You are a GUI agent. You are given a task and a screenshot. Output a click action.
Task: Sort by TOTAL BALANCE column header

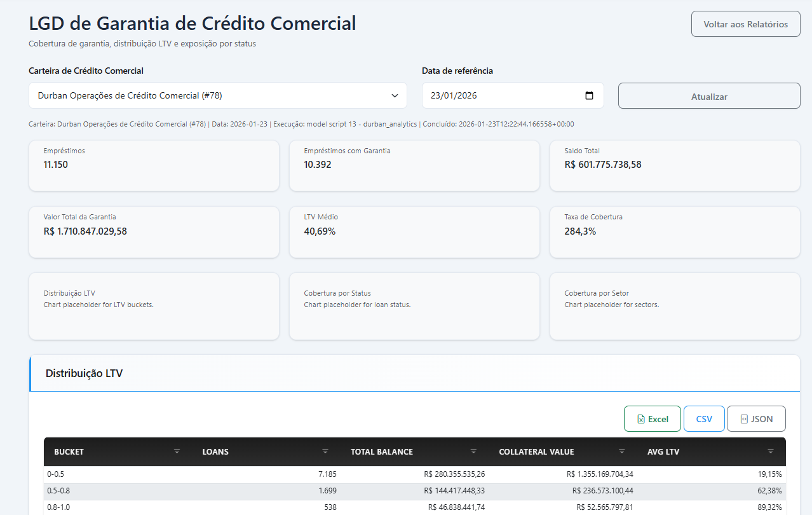pos(382,451)
